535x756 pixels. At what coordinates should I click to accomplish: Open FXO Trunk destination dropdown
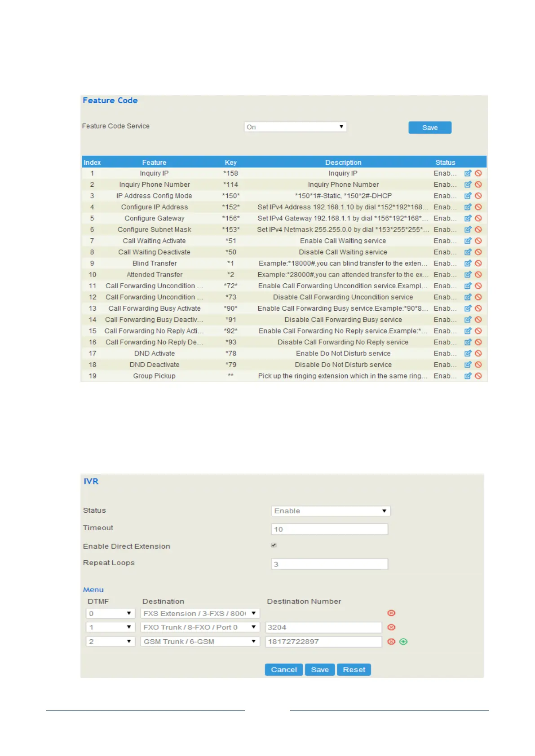pos(200,627)
